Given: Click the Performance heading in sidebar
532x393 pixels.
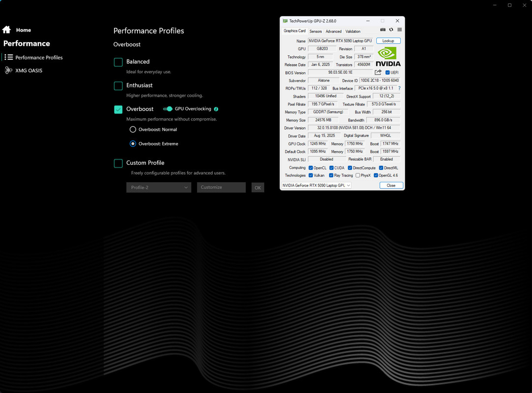Looking at the screenshot, I should [27, 43].
